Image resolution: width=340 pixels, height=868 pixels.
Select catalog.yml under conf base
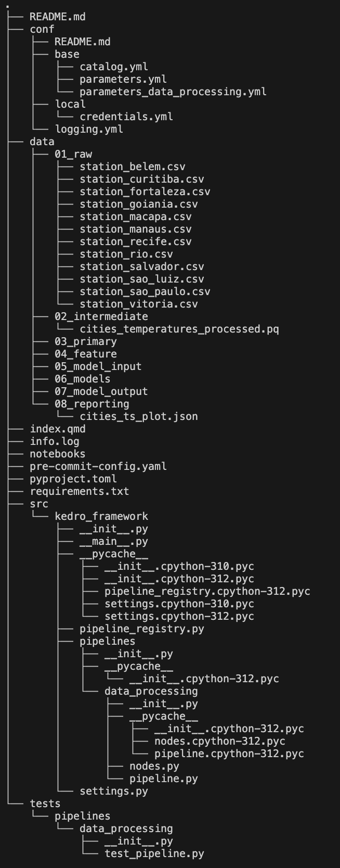point(114,67)
